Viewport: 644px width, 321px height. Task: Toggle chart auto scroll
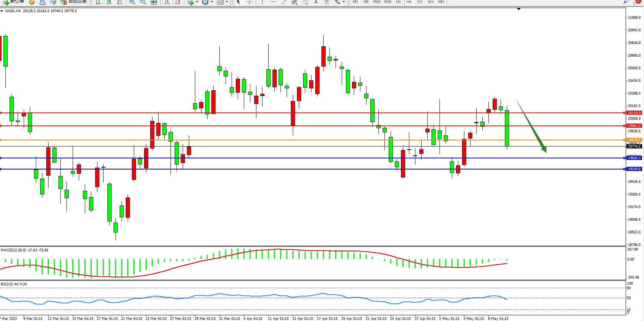point(167,2)
